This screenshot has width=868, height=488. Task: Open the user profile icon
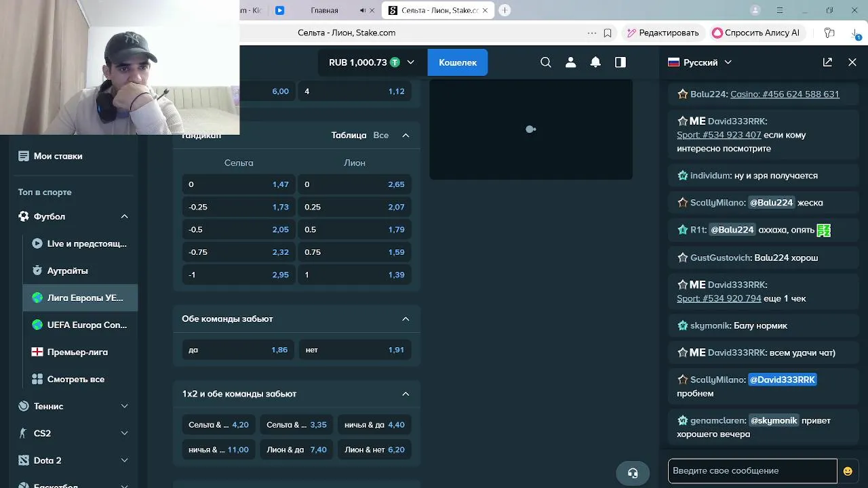tap(570, 62)
